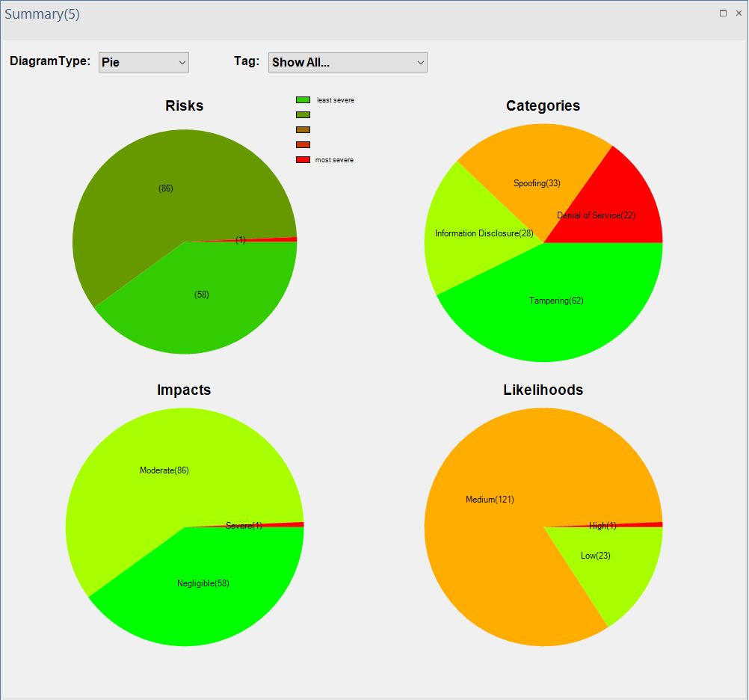Select the olive green second legend swatch

(303, 115)
